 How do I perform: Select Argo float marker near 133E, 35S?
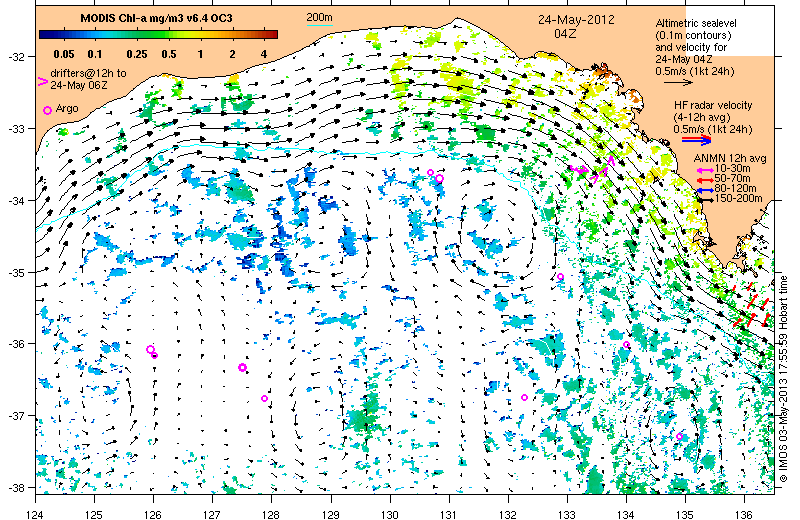coord(560,277)
